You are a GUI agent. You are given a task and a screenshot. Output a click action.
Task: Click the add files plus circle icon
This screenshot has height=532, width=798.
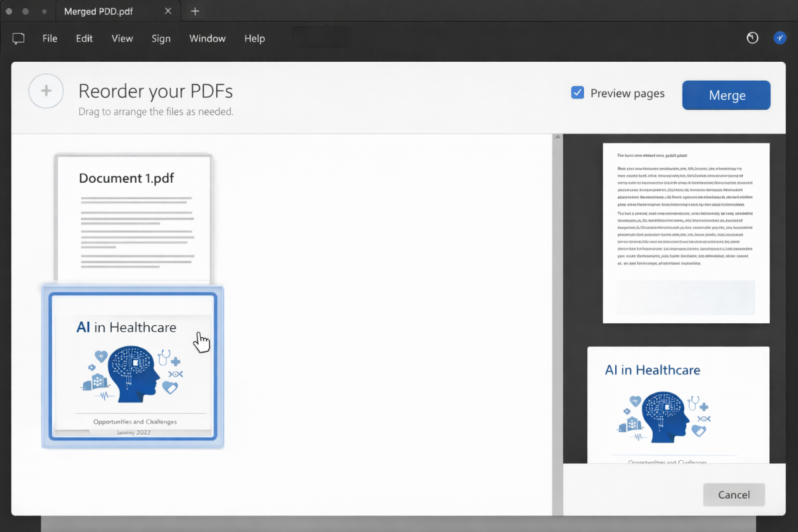coord(46,91)
